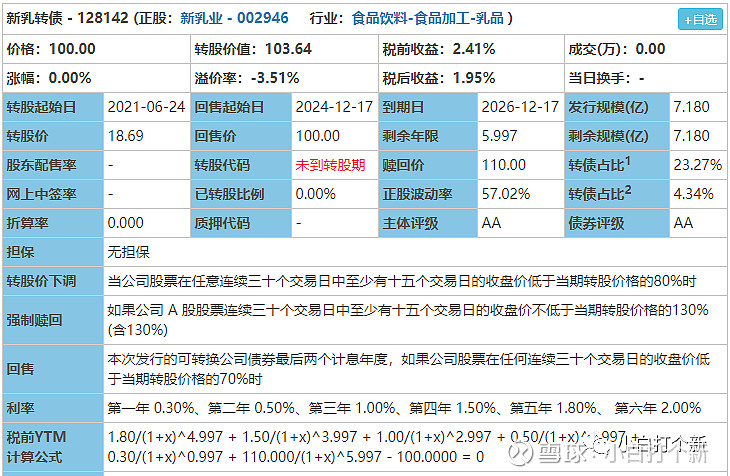Viewport: 730px width, 476px height.
Task: Click the 转股价下调 row header
Action: [41, 281]
